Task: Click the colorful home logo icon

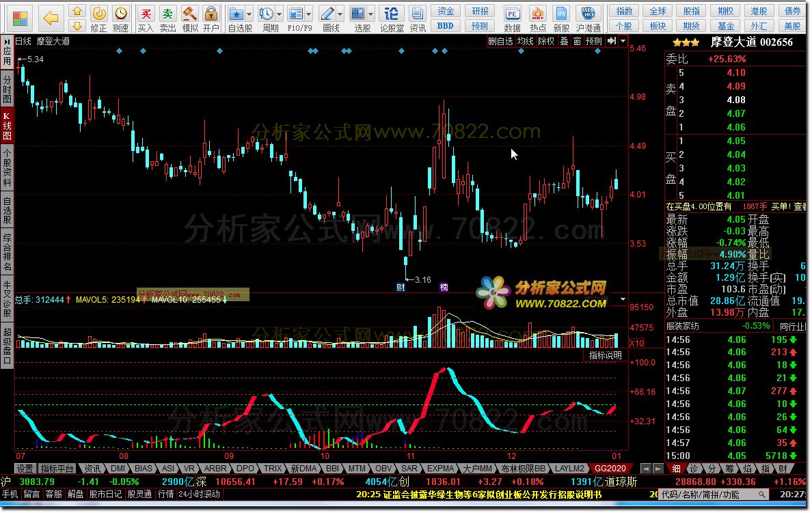Action: click(x=21, y=18)
